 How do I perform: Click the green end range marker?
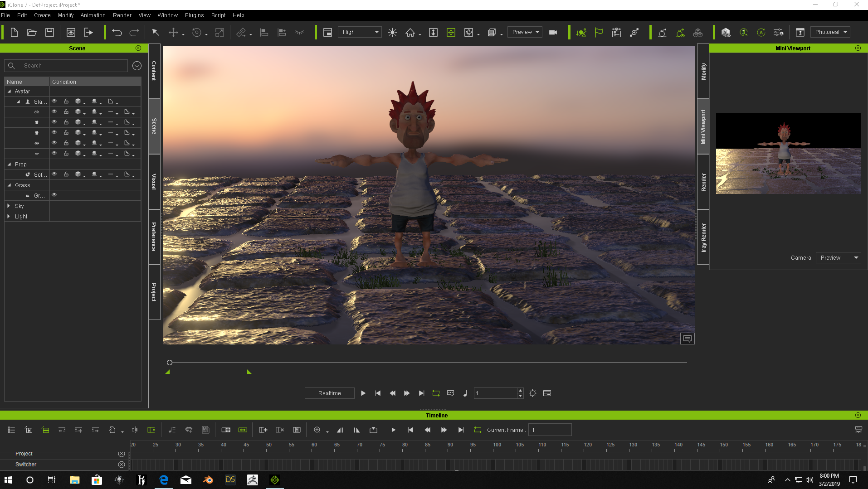point(249,372)
